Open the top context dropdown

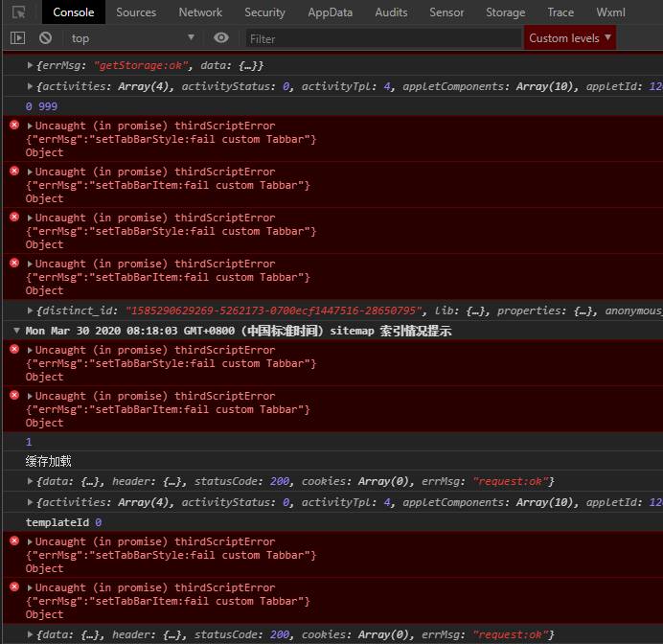tap(133, 38)
